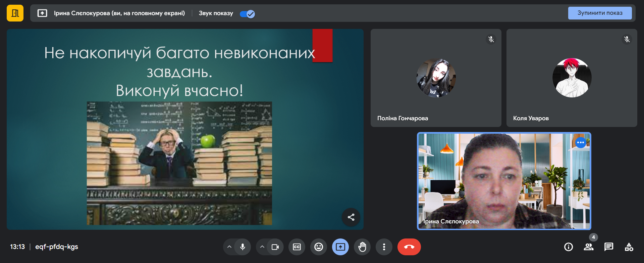Open the emoji reactions panel
The image size is (644, 263).
click(x=319, y=247)
